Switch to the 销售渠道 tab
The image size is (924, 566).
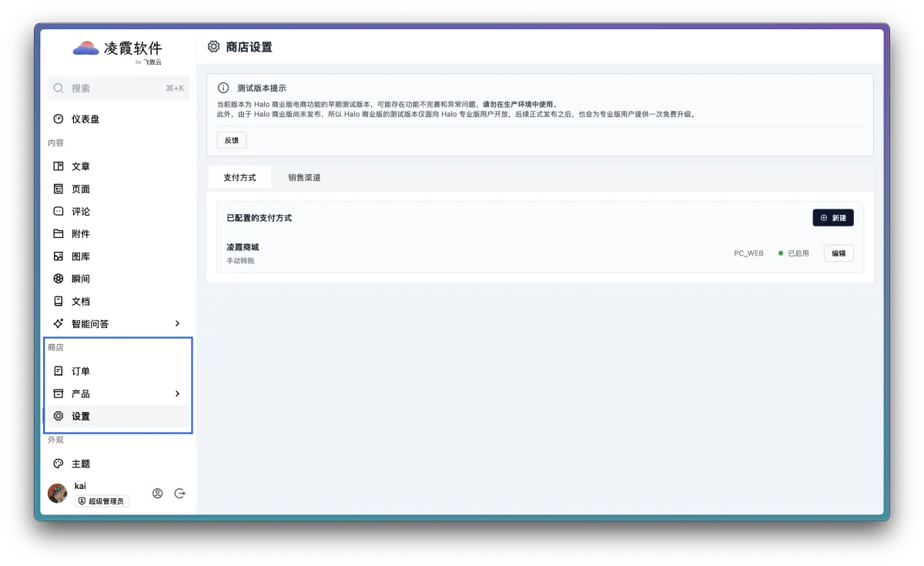point(305,177)
